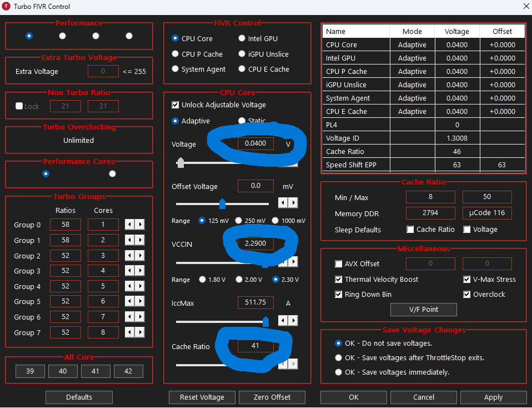Set All Core ratio to 42
This screenshot has width=532, height=408.
pos(128,371)
